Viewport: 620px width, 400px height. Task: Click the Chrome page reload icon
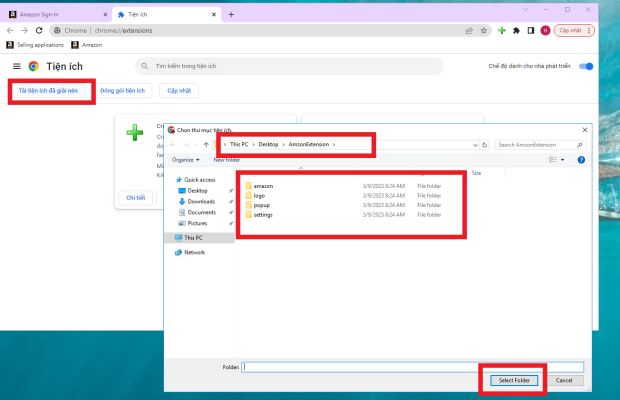39,30
